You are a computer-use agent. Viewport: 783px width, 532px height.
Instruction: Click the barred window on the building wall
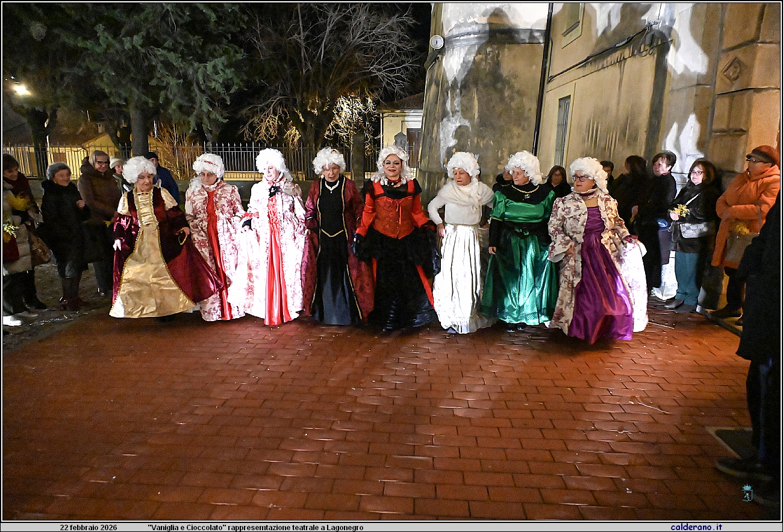561,131
